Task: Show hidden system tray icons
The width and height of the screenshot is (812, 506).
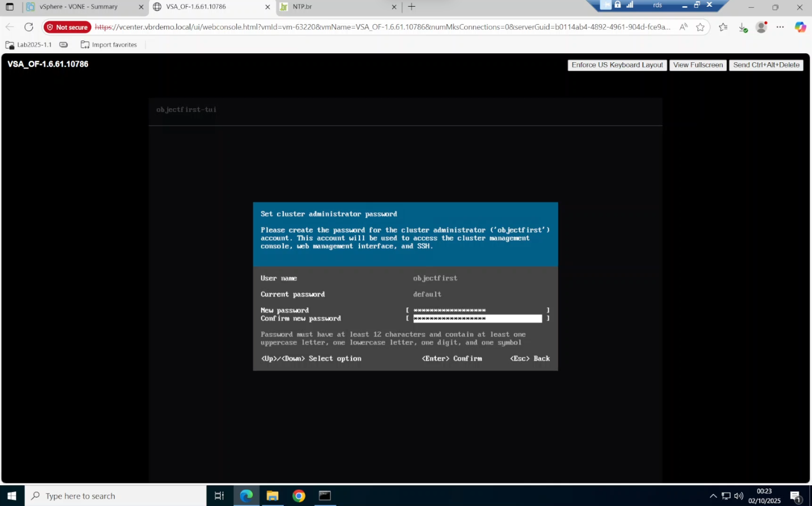Action: tap(713, 496)
